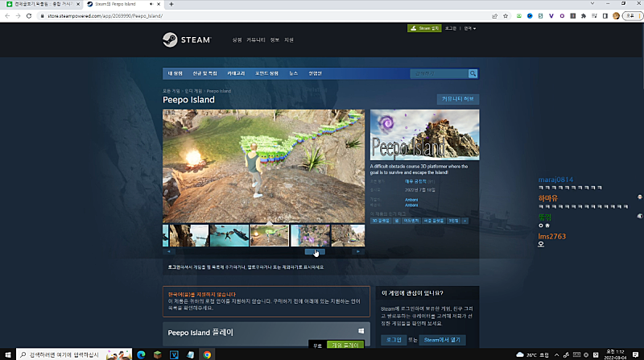This screenshot has height=360, width=644.
Task: Reload the page with the refresh icon
Action: tap(29, 16)
